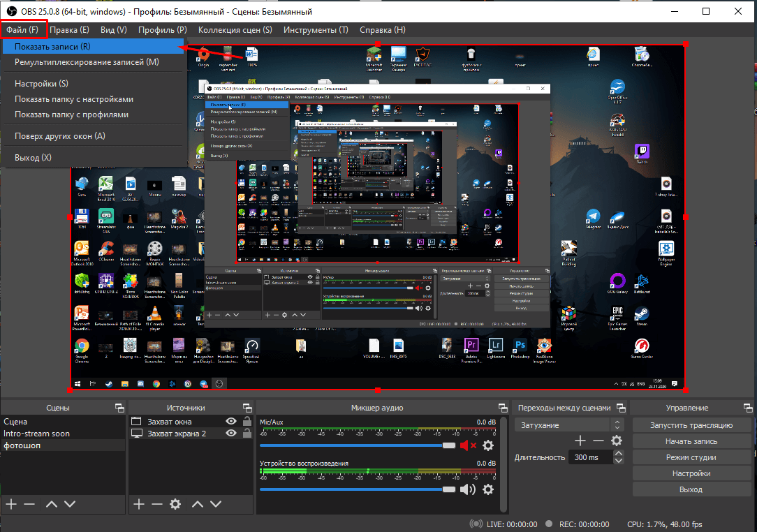Open the Правка menu
The image size is (757, 532).
point(69,30)
